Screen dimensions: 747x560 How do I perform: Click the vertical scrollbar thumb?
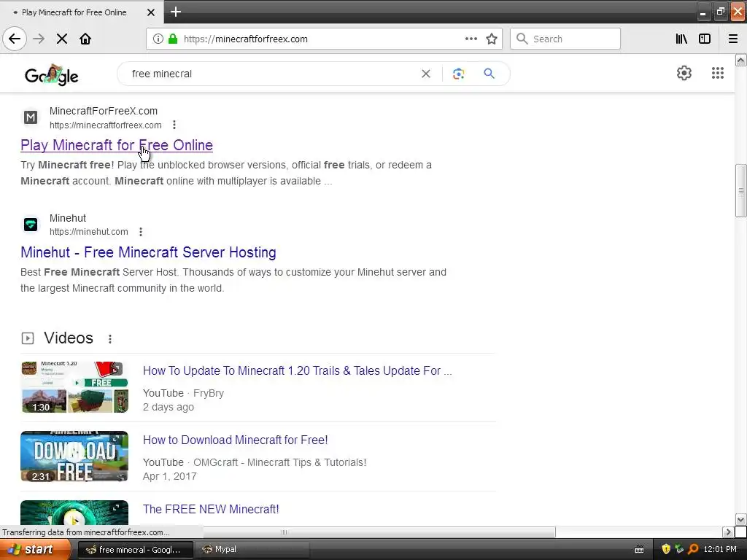point(740,190)
